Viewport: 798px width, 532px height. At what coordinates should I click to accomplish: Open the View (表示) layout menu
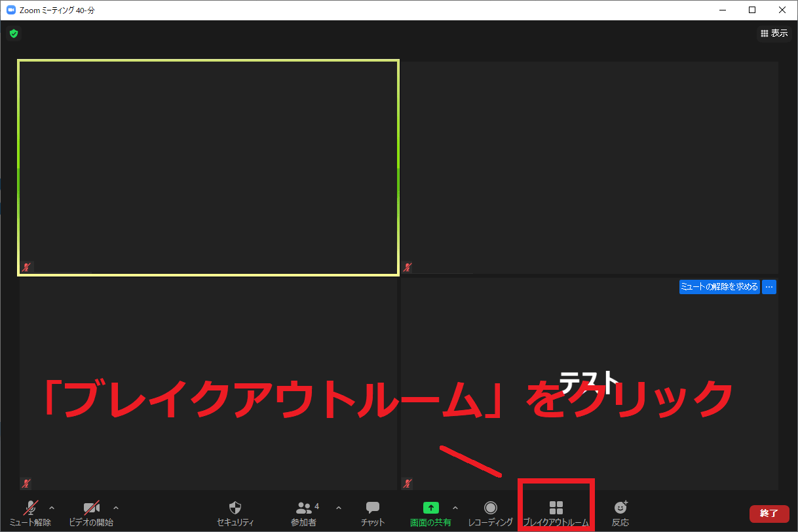(x=774, y=33)
